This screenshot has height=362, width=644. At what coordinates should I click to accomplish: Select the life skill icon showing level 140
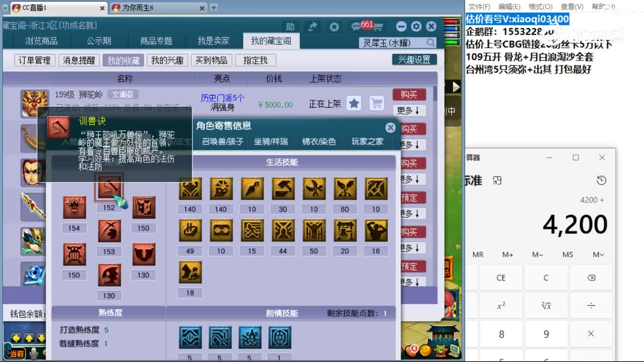190,189
